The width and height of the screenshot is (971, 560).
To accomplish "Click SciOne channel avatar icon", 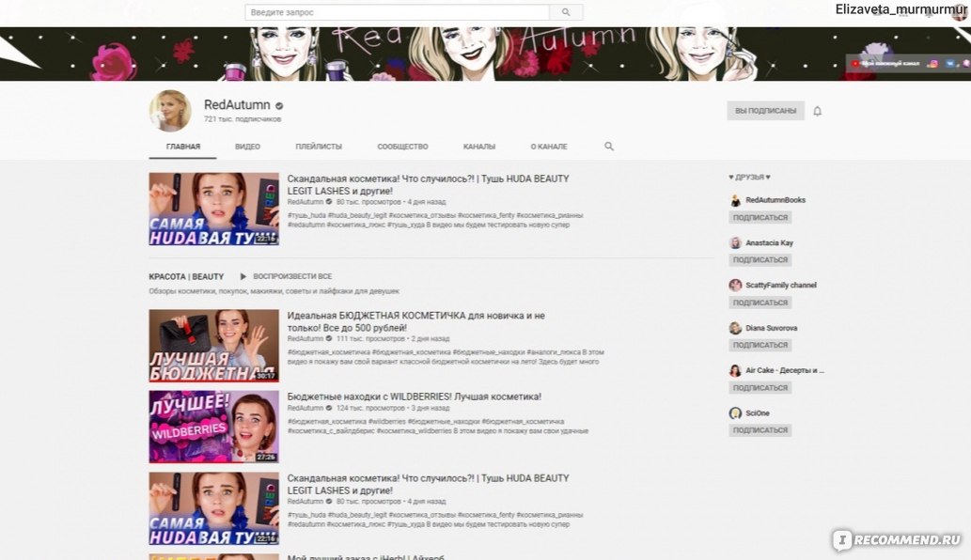I will (x=735, y=413).
